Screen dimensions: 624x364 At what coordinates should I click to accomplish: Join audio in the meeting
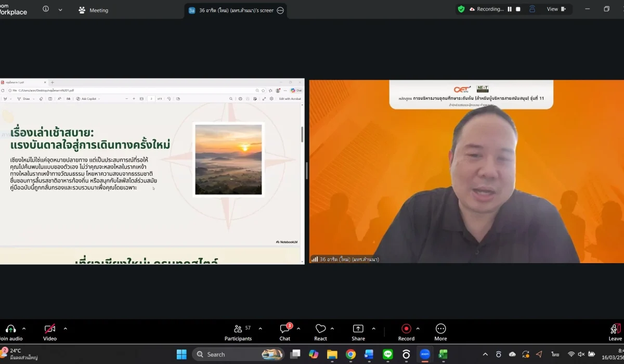10,331
